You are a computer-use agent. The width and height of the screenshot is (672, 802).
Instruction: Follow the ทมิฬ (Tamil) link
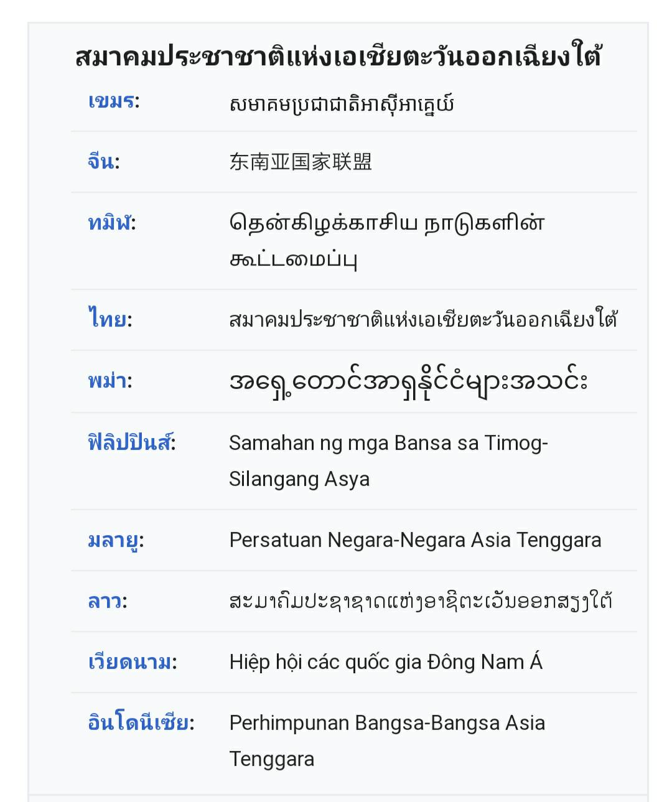pyautogui.click(x=110, y=223)
